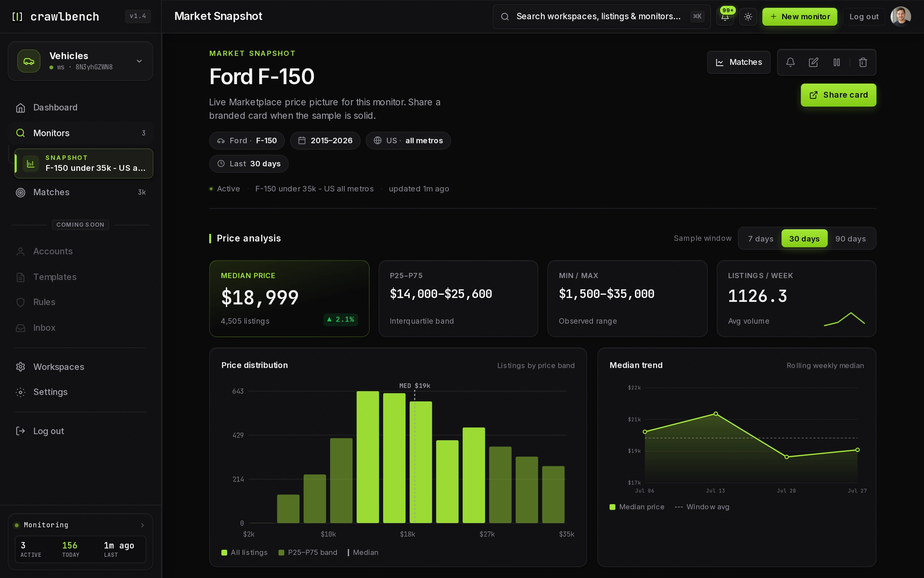Open Workspaces from the sidebar
The width and height of the screenshot is (924, 578).
point(81,367)
